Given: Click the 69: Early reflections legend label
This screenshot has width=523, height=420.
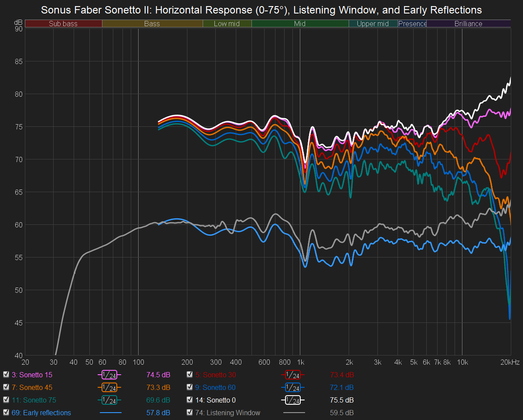Looking at the screenshot, I should [41, 413].
